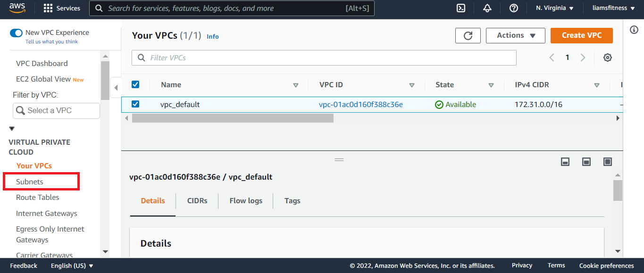The height and width of the screenshot is (273, 644).
Task: Click the horizontal table scrollbar
Action: pos(233,118)
